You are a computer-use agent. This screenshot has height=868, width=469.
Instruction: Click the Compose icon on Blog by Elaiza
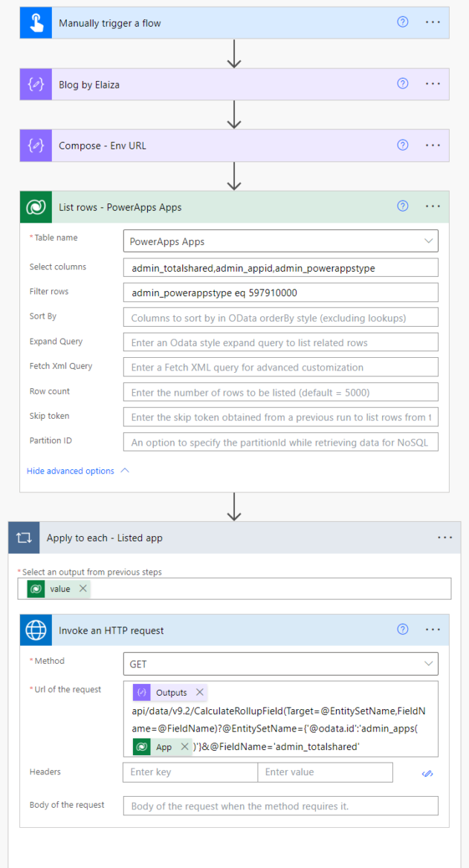[x=35, y=84]
